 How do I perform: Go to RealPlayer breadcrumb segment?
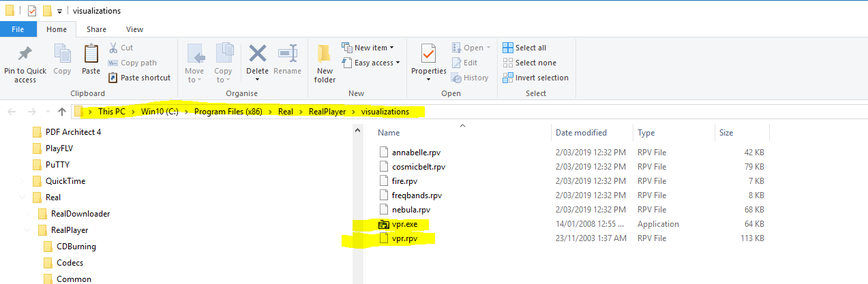[x=327, y=112]
